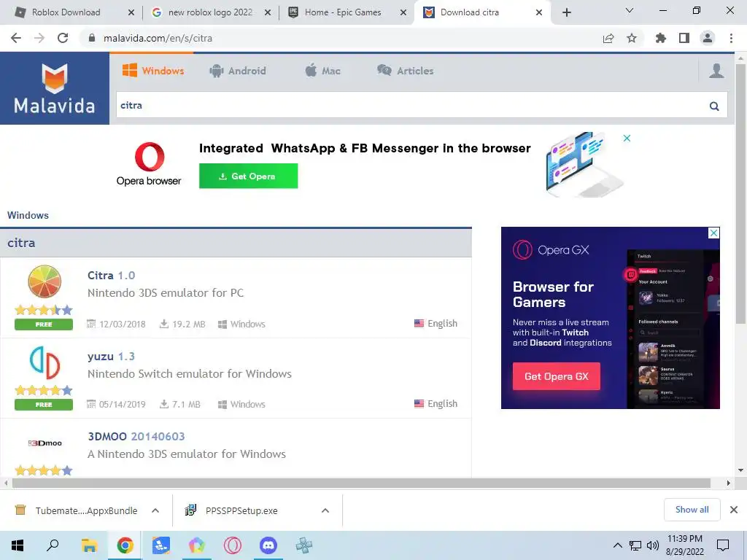Go back to previous page
The image size is (747, 560).
pyautogui.click(x=16, y=38)
